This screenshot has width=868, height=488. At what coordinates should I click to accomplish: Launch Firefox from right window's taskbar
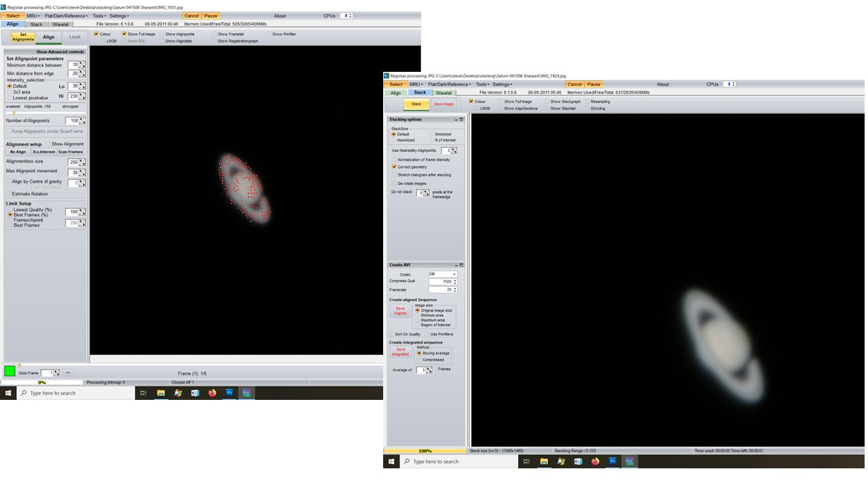tap(595, 462)
